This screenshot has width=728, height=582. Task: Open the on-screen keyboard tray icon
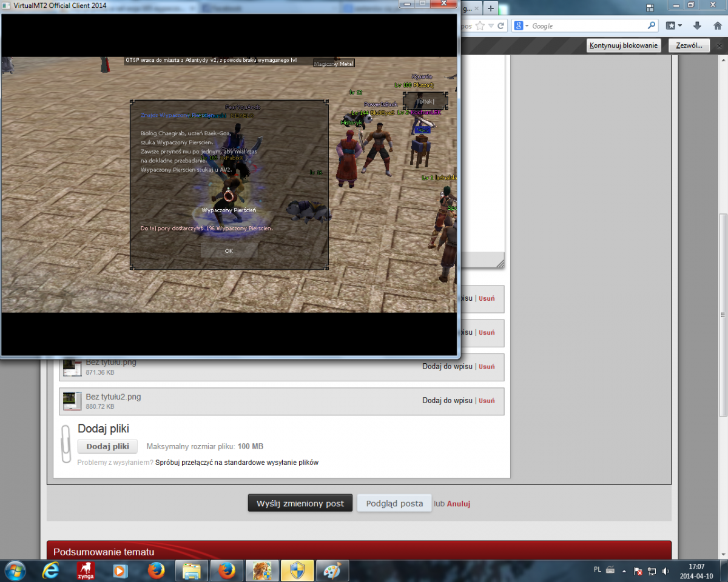pyautogui.click(x=610, y=570)
